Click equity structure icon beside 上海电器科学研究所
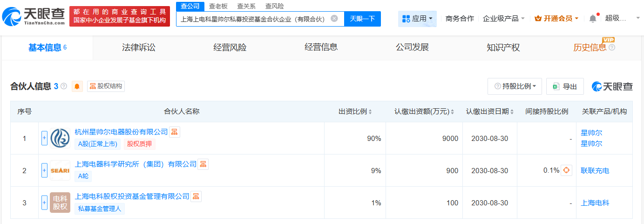 pyautogui.click(x=203, y=164)
